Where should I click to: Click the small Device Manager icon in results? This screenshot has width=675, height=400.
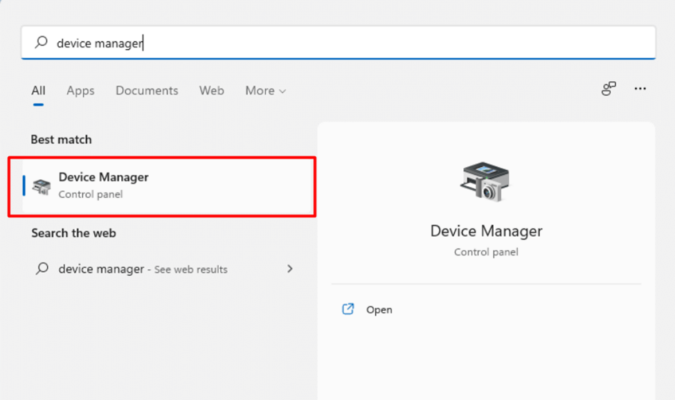[42, 186]
